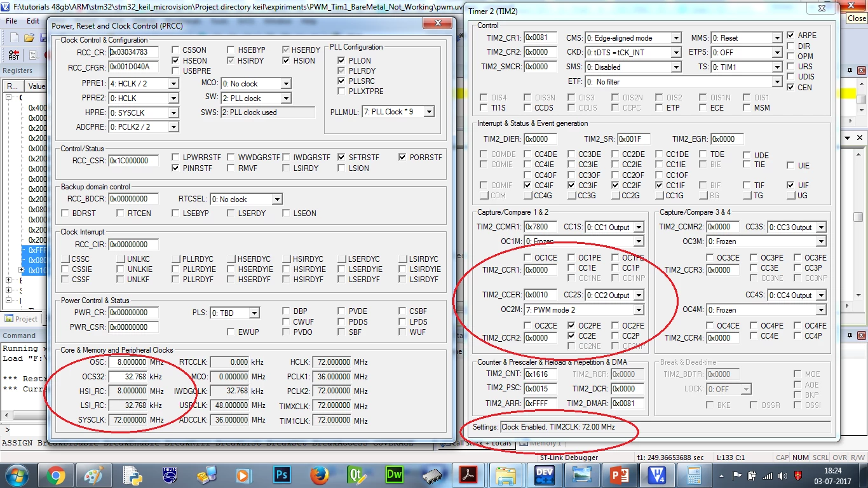Launch Photoshop from the taskbar
Image resolution: width=868 pixels, height=488 pixels.
281,475
